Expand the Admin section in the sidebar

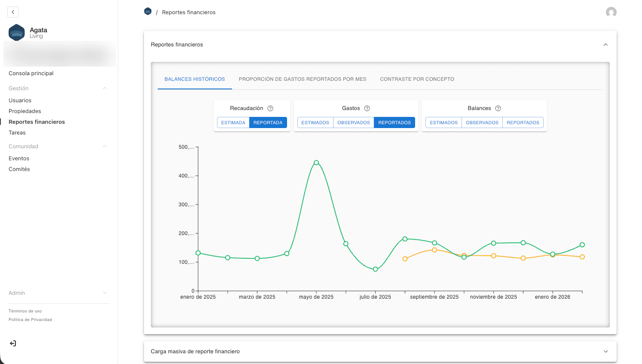104,293
